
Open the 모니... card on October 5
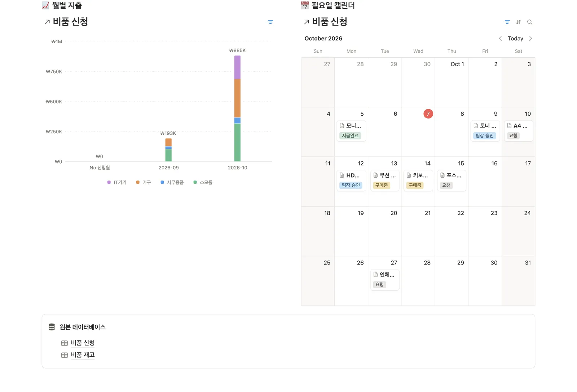pyautogui.click(x=351, y=131)
